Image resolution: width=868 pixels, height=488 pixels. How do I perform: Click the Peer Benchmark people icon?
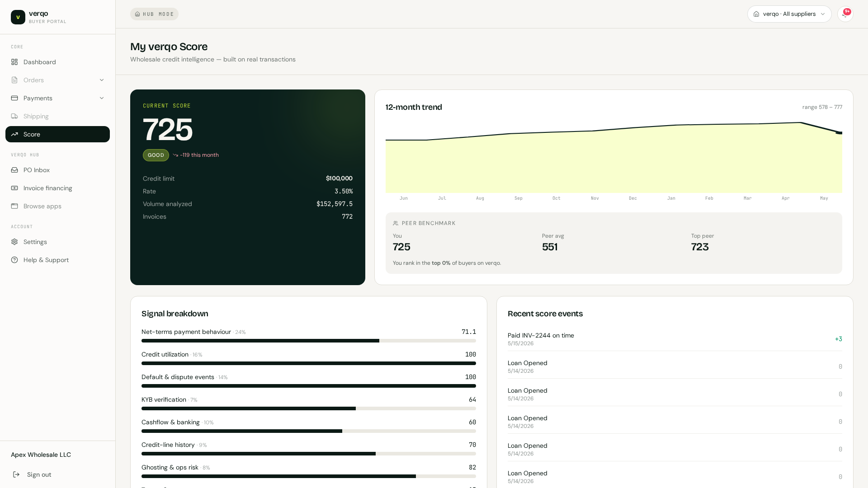396,223
